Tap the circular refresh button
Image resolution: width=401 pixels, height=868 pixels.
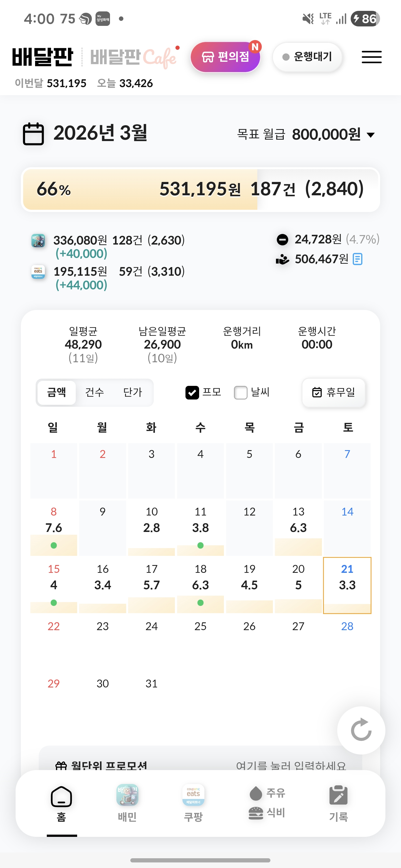tap(361, 730)
